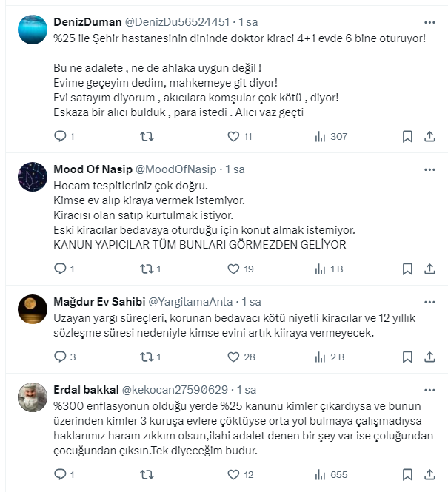Share DenizDuman's tweet

429,137
